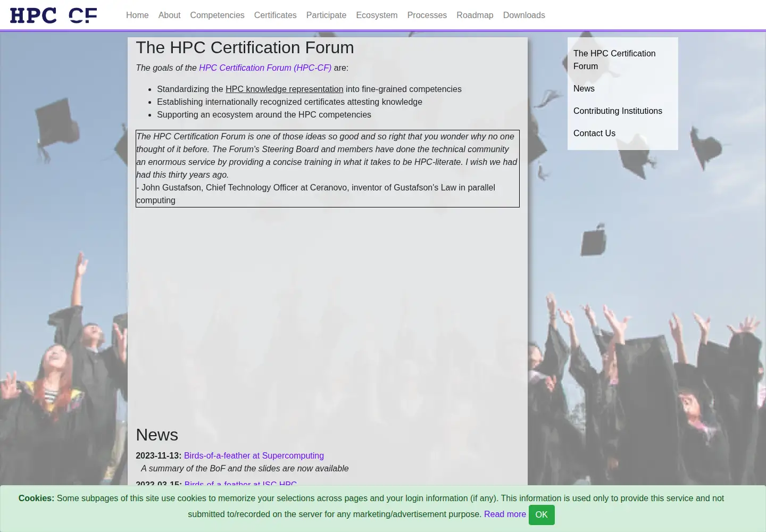This screenshot has width=766, height=532.
Task: Jump to News in the sidebar
Action: click(584, 89)
